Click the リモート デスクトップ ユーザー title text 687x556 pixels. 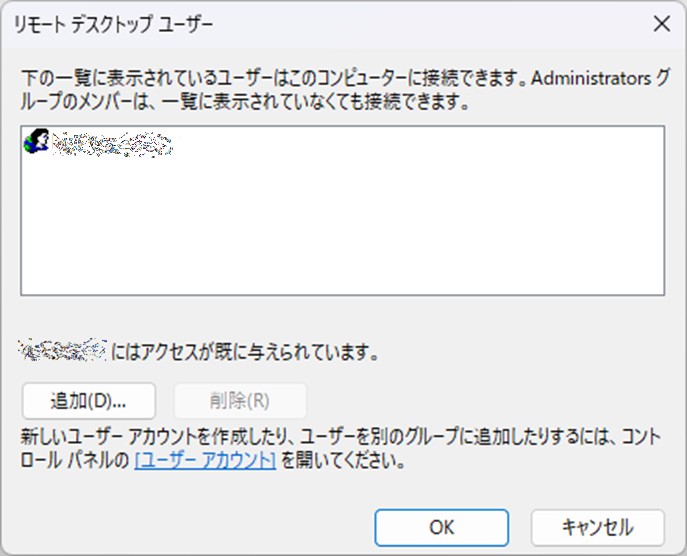[x=113, y=24]
